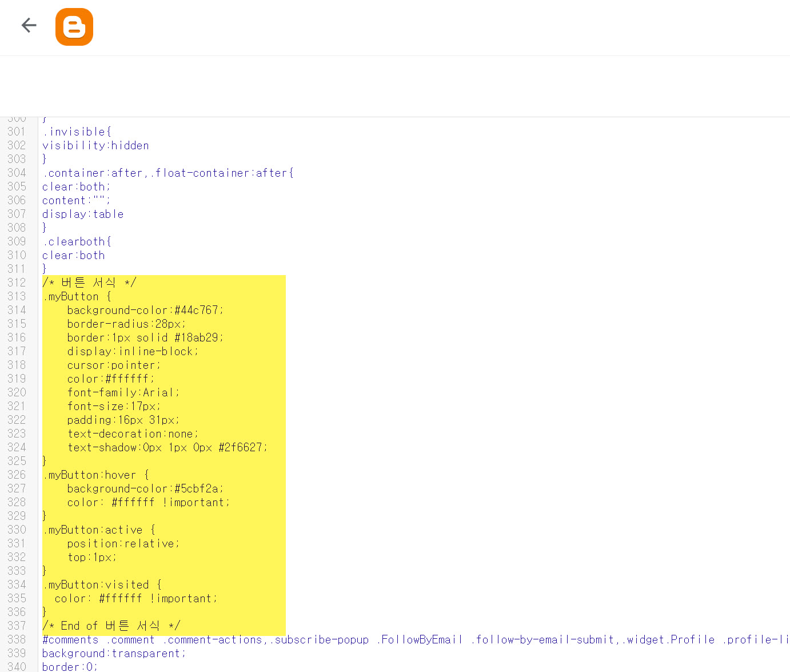Click line number 337 in gutter
Viewport: 790px width, 672px height.
[x=17, y=626]
